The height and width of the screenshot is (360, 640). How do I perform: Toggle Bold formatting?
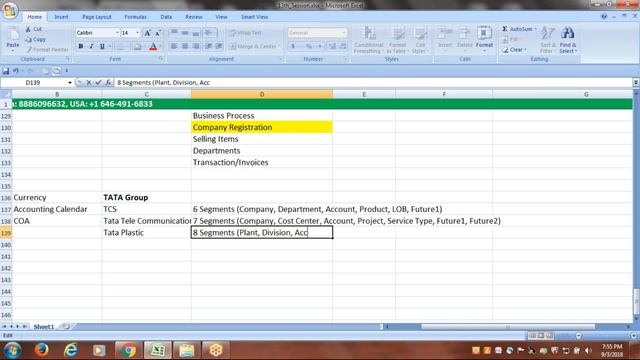coord(81,47)
